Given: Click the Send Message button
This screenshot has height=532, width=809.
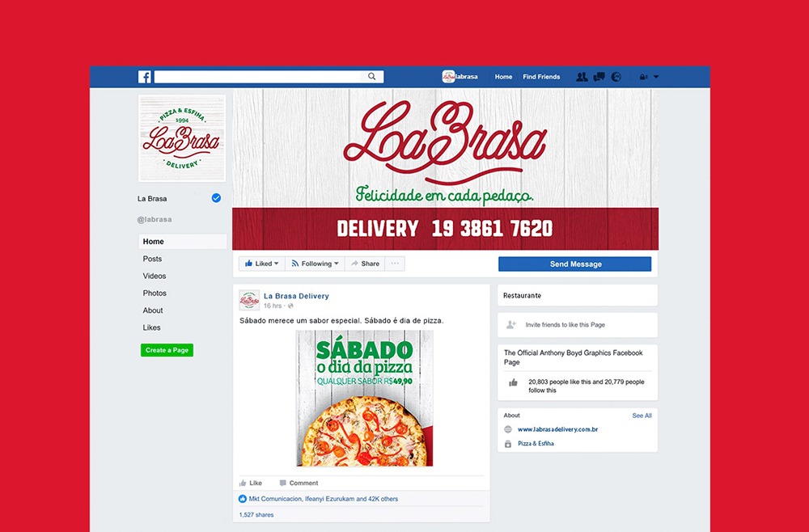Looking at the screenshot, I should pos(574,264).
